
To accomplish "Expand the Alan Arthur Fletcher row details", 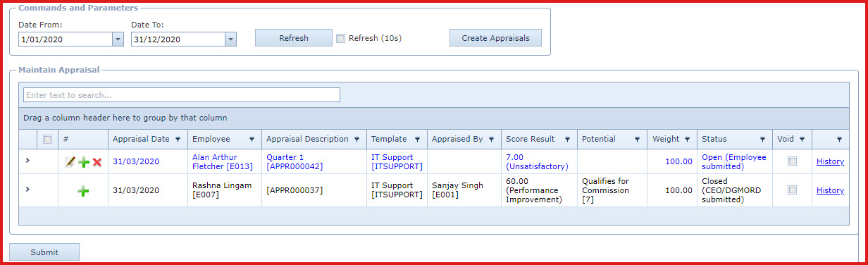I will click(x=27, y=161).
